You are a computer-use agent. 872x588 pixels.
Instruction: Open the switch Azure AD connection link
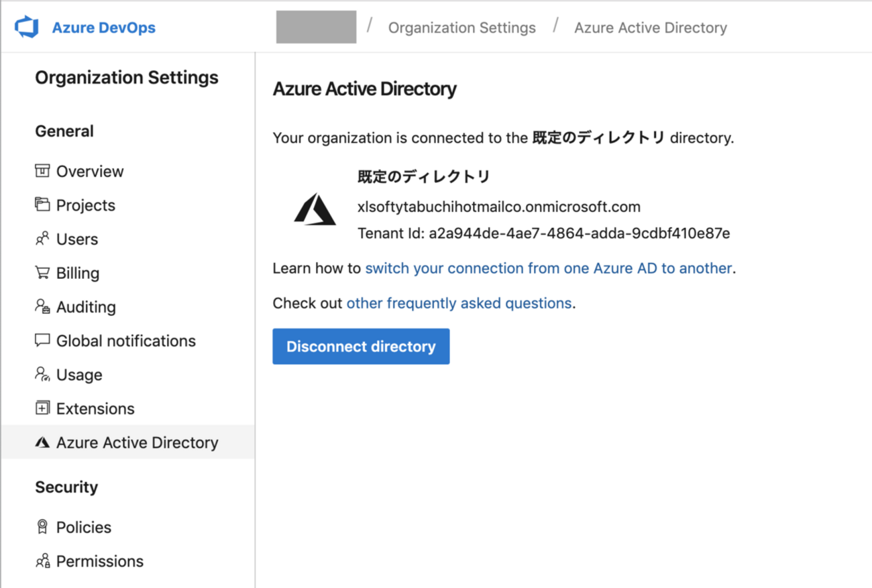tap(548, 268)
